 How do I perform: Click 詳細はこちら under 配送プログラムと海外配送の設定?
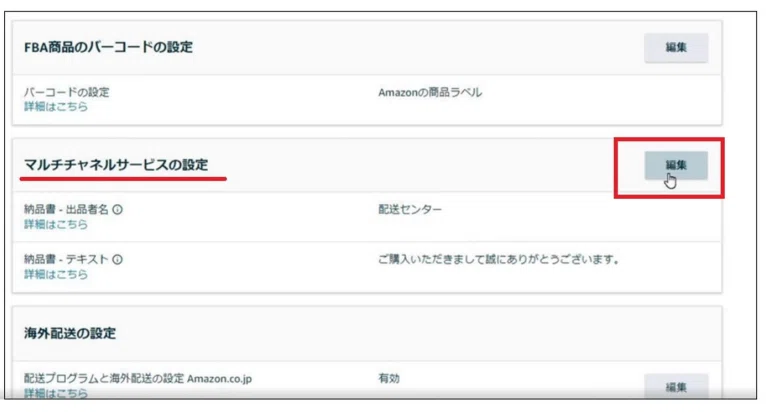pyautogui.click(x=56, y=393)
